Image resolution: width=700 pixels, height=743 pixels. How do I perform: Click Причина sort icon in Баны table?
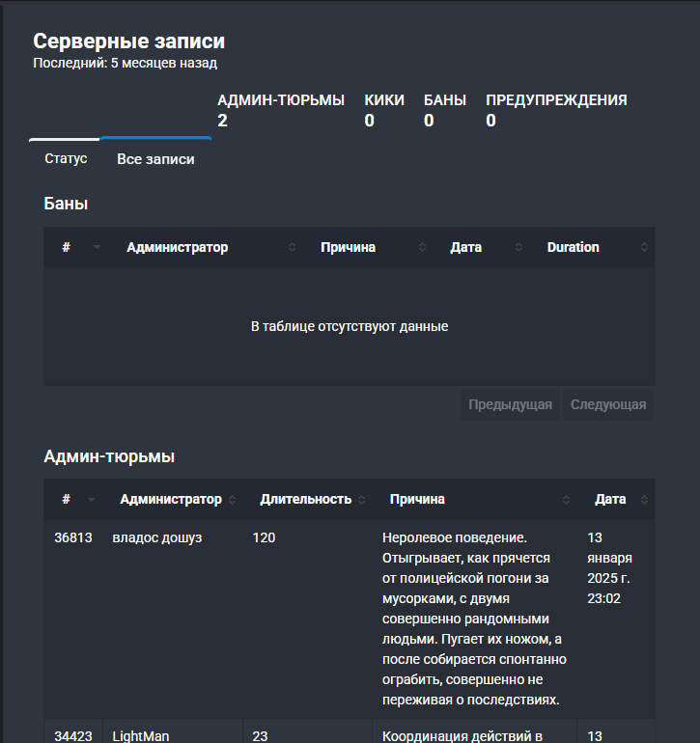pos(422,247)
